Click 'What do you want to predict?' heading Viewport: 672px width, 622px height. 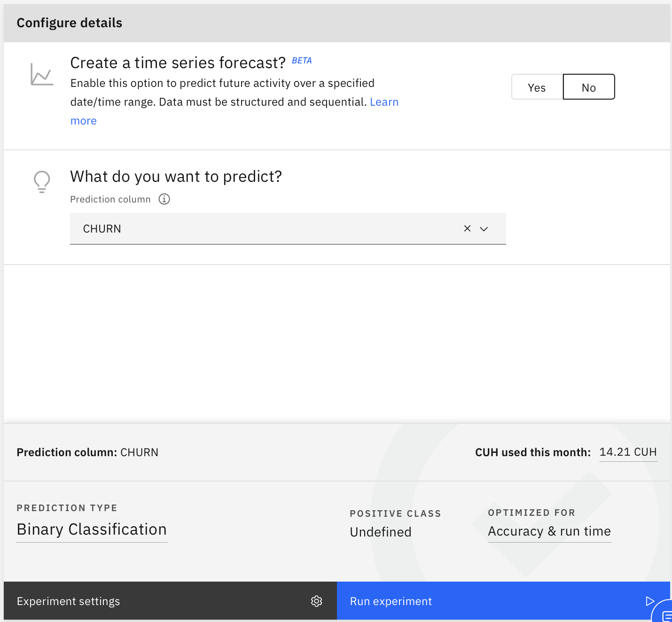176,177
